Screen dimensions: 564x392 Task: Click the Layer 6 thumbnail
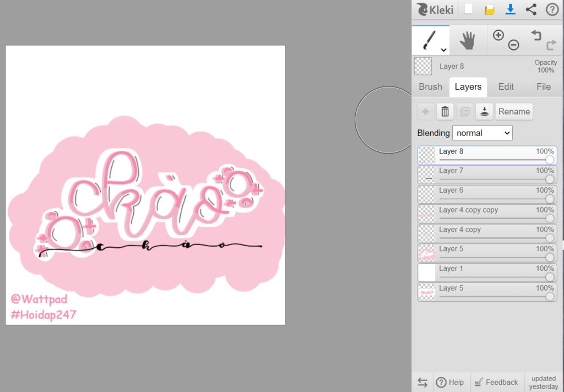pos(427,194)
